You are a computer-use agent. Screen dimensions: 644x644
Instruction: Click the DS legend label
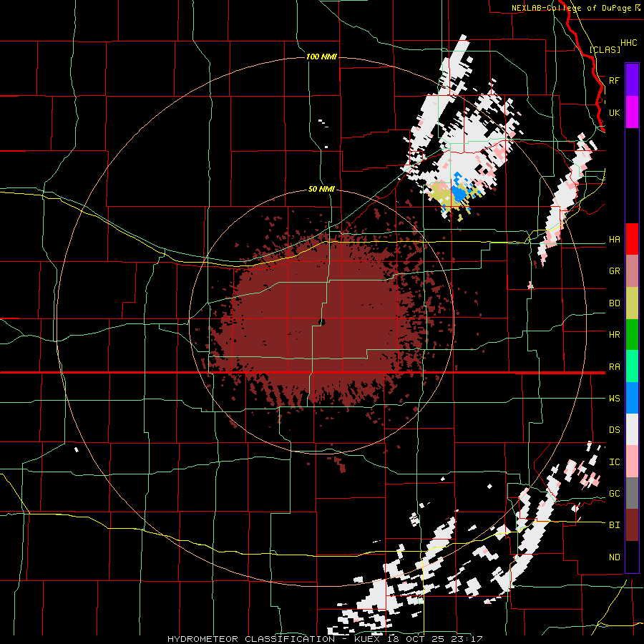[614, 430]
